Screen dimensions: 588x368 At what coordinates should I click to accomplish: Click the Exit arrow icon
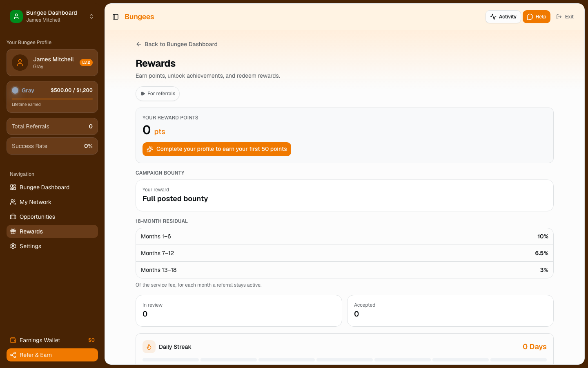click(559, 17)
